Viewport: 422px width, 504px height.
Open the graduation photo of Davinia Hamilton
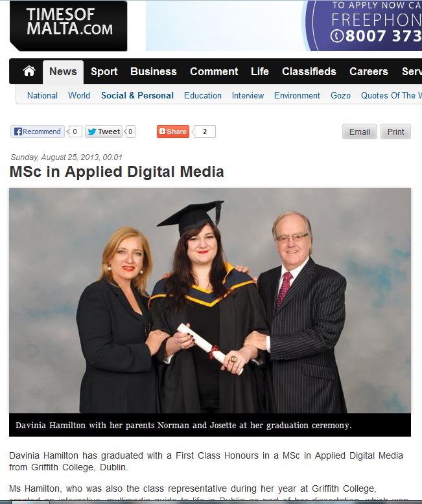point(210,301)
